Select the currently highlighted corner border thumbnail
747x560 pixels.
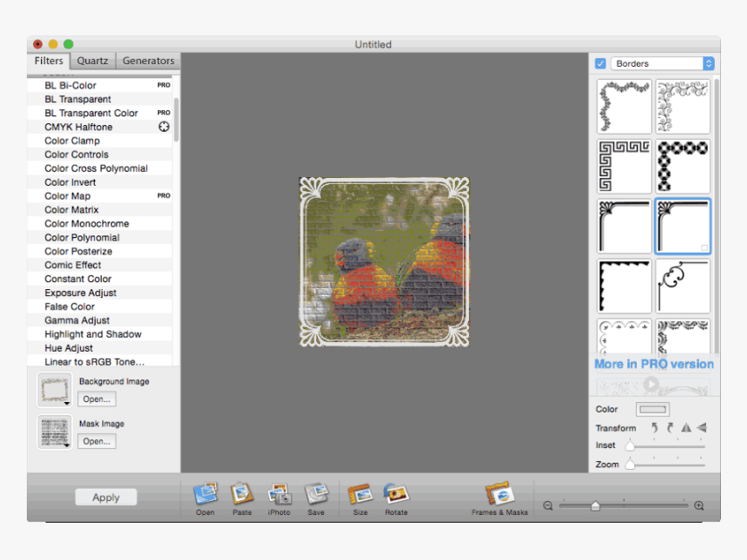click(683, 226)
